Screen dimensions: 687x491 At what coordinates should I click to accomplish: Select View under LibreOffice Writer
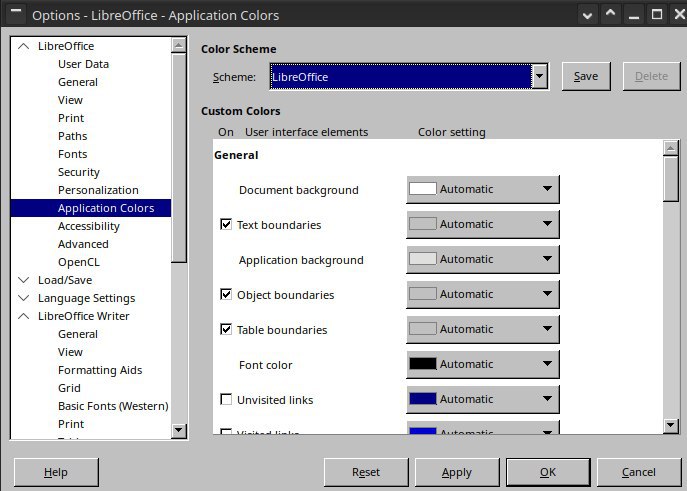(70, 352)
